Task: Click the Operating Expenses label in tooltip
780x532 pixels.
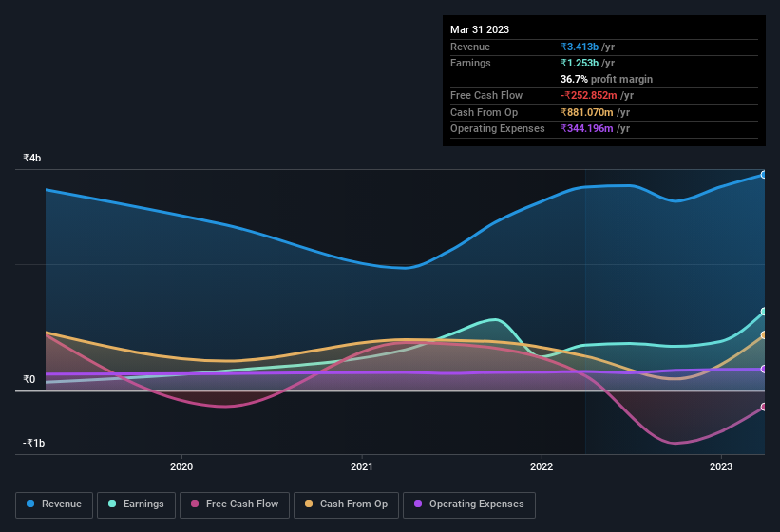Action: point(498,128)
